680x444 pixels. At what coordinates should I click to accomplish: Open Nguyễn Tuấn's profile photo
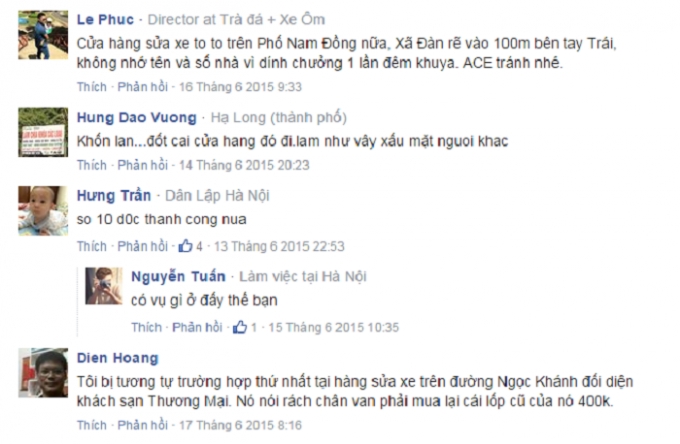(104, 286)
